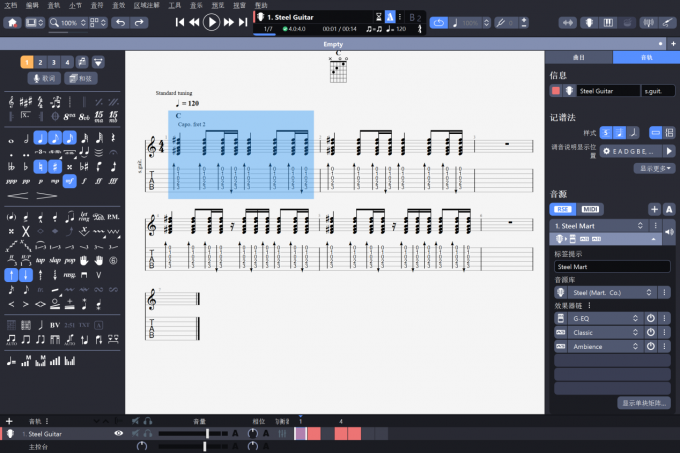This screenshot has height=453, width=680.
Task: Select voice 2 in edition palette
Action: tap(40, 62)
